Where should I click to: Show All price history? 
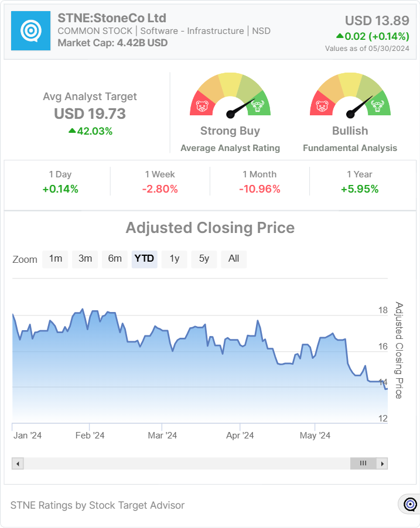(x=234, y=259)
